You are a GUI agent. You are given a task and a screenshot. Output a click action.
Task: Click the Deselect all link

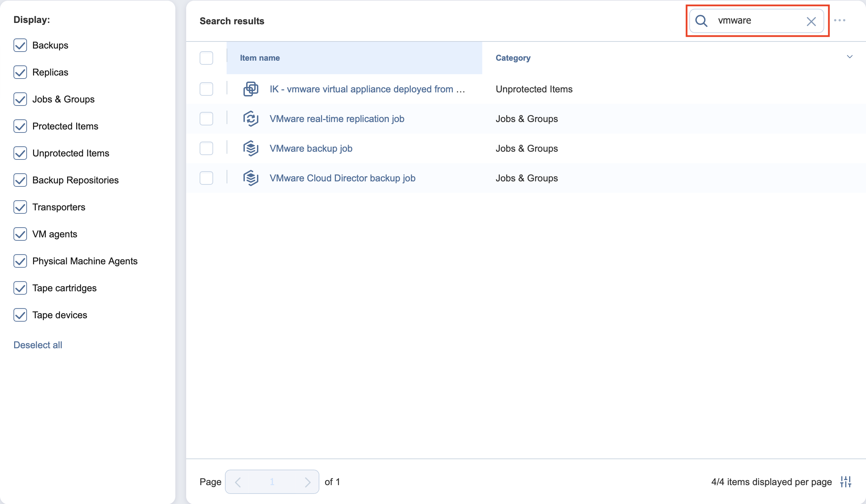(38, 345)
